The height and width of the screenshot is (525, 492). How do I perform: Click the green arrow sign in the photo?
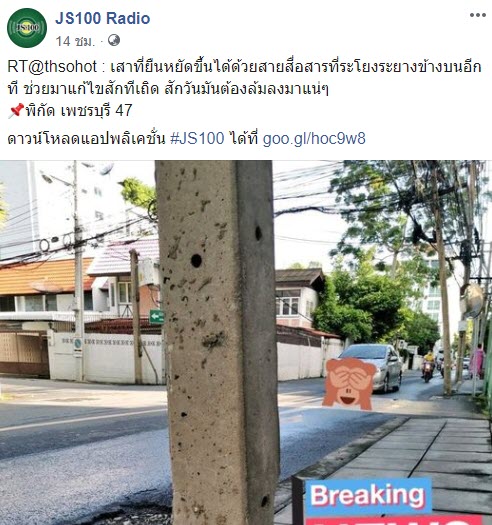156,316
